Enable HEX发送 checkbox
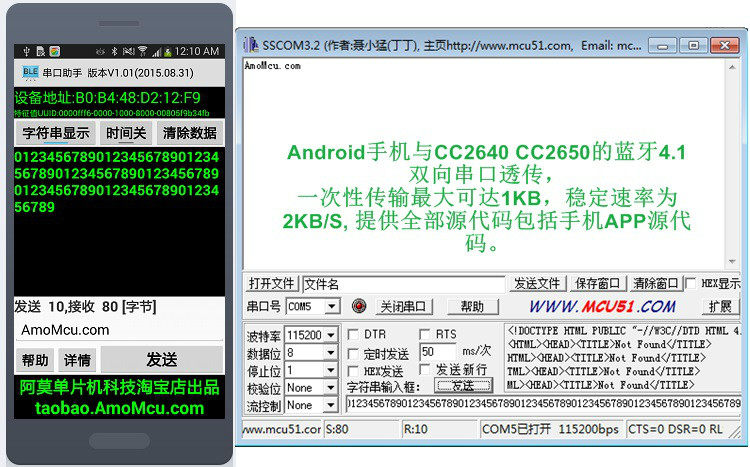Screen dimensions: 750x467 tap(353, 371)
